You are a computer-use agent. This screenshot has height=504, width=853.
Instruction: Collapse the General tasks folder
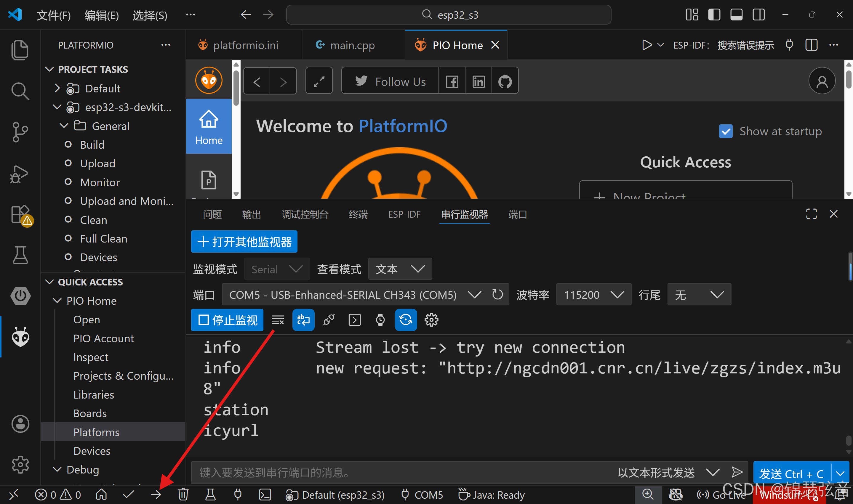coord(64,126)
